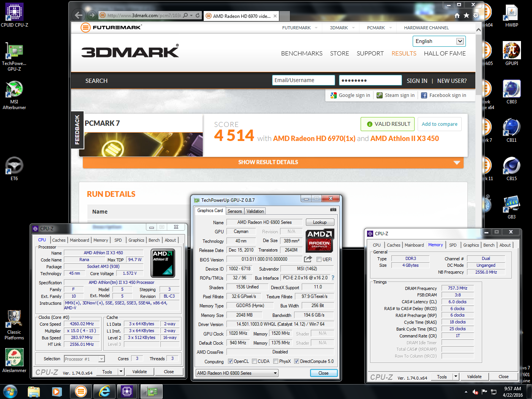Screen dimensions: 532x399
Task: Open HWBP desktop shortcut
Action: coord(511,15)
